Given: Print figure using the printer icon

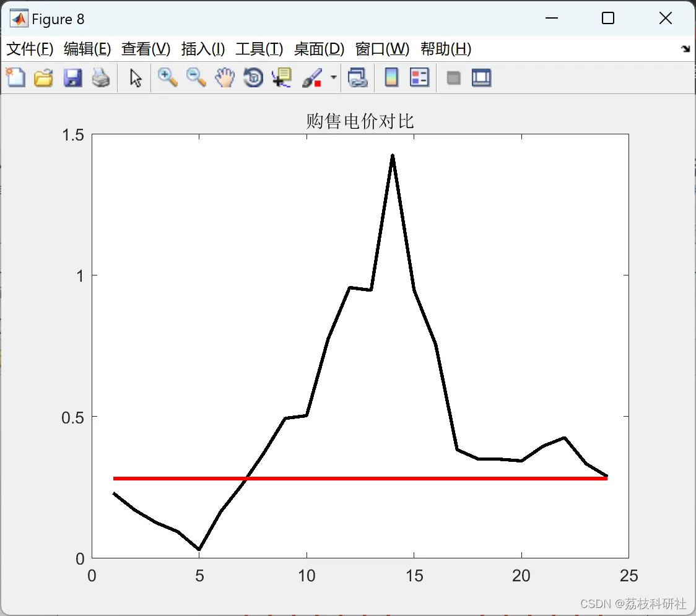Looking at the screenshot, I should (x=101, y=77).
